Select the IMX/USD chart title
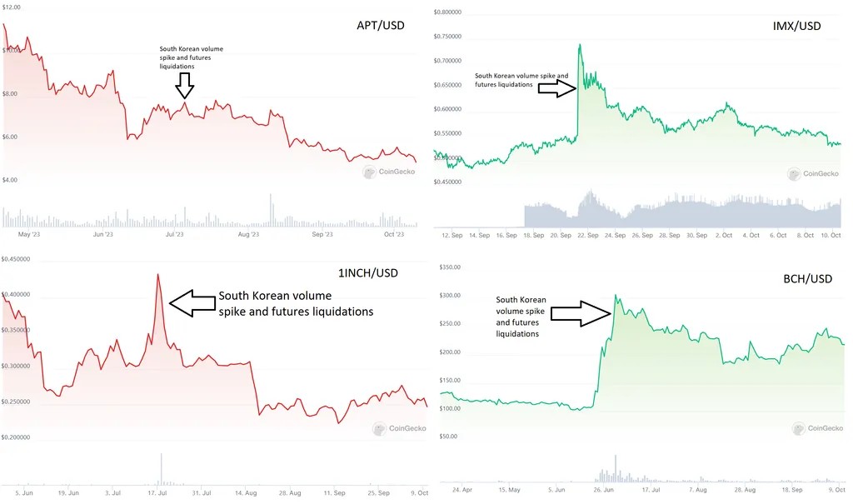Image resolution: width=853 pixels, height=504 pixels. (796, 26)
